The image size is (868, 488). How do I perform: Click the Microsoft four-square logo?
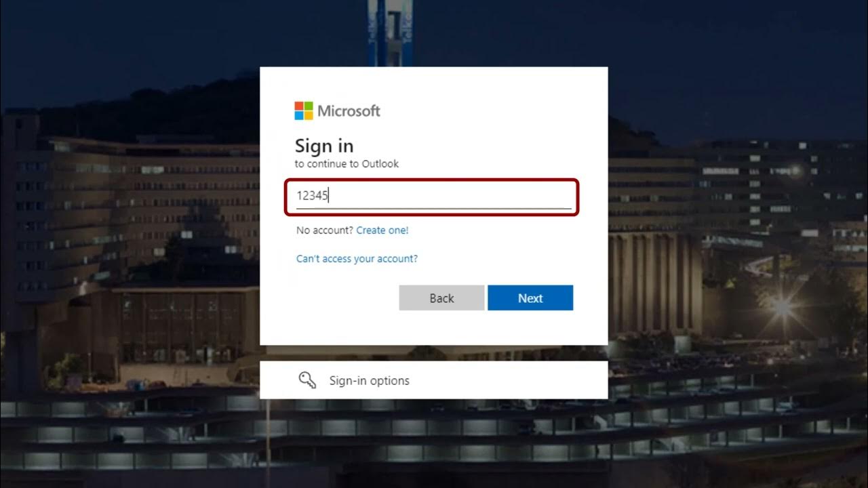click(303, 110)
